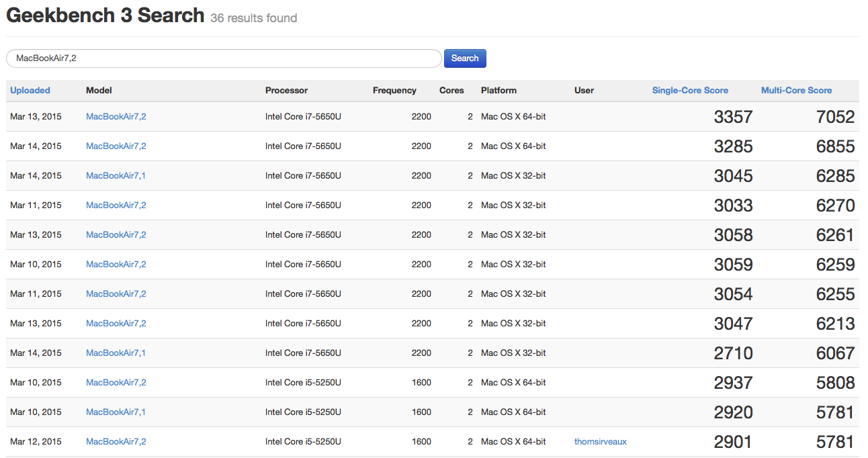Click Mac OS X 64-bit in the 6855 row

(x=513, y=146)
